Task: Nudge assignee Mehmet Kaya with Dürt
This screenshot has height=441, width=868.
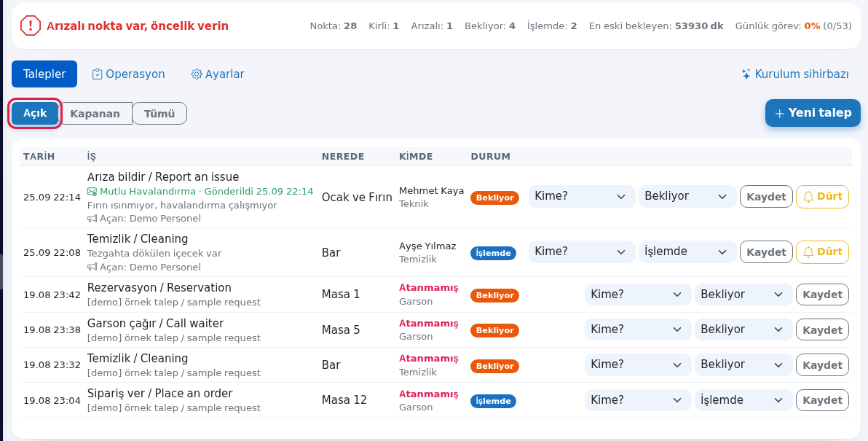Action: (x=822, y=197)
